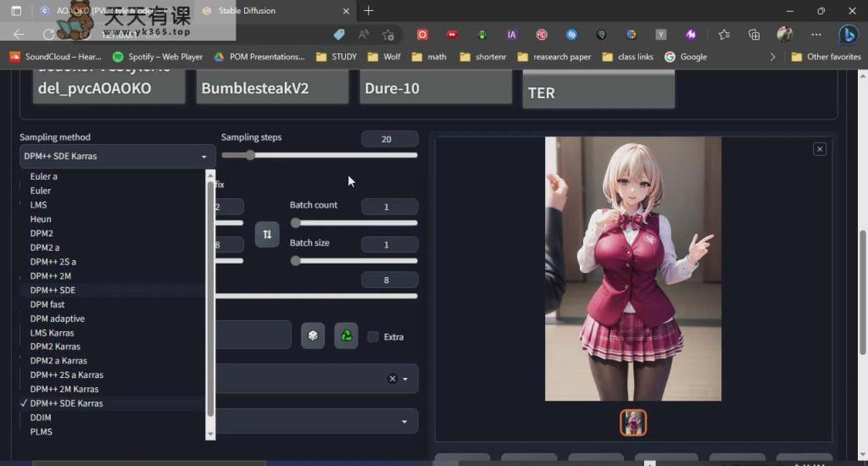This screenshot has height=466, width=868.
Task: Click the Batch size slider
Action: (354, 261)
